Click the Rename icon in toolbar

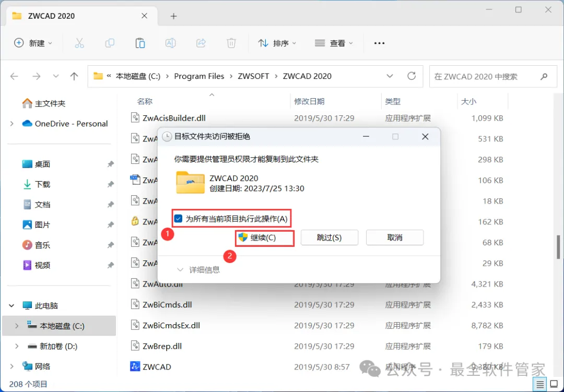(170, 43)
